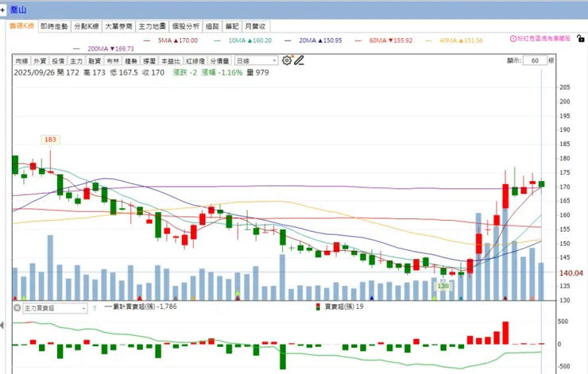Open the 主力買賣超 indicator dropdown

[x=55, y=308]
